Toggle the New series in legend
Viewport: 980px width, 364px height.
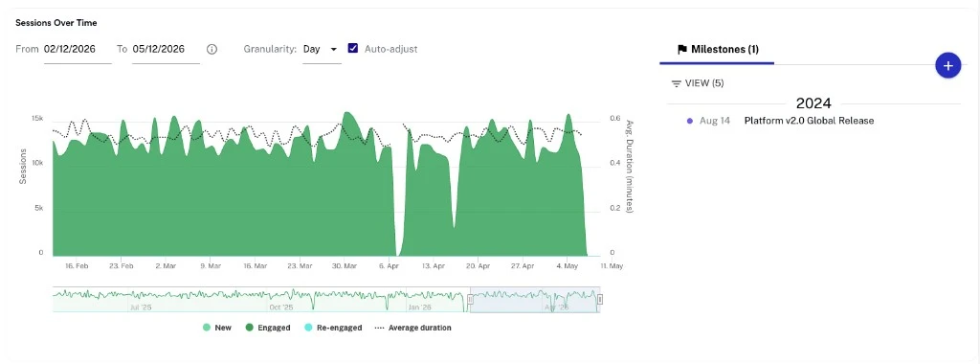pyautogui.click(x=217, y=328)
